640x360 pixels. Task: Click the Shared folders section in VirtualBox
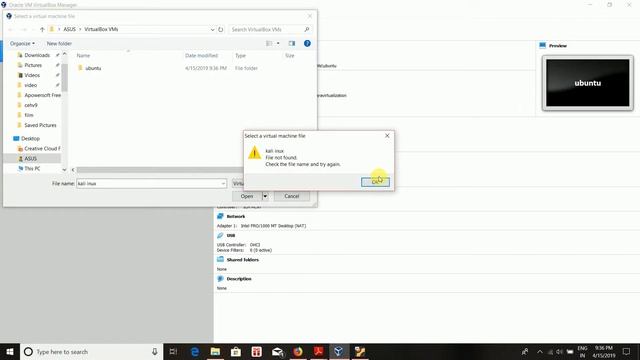[x=242, y=260]
